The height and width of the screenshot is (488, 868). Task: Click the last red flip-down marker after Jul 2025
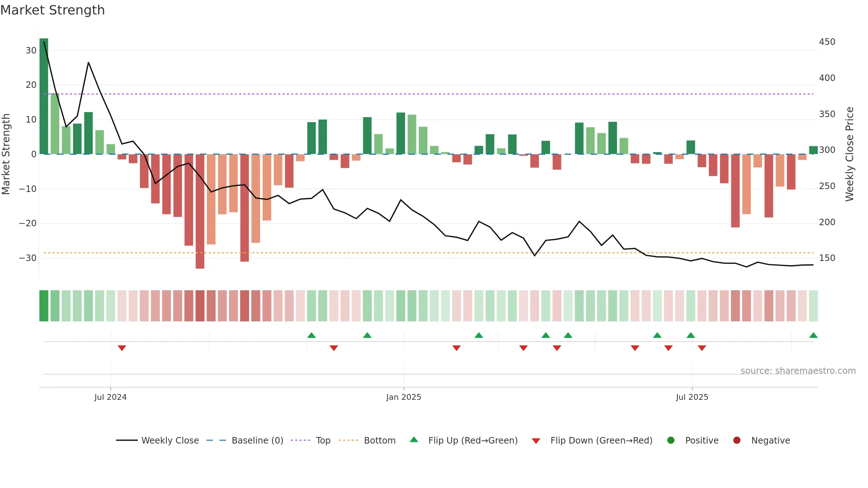(x=702, y=348)
